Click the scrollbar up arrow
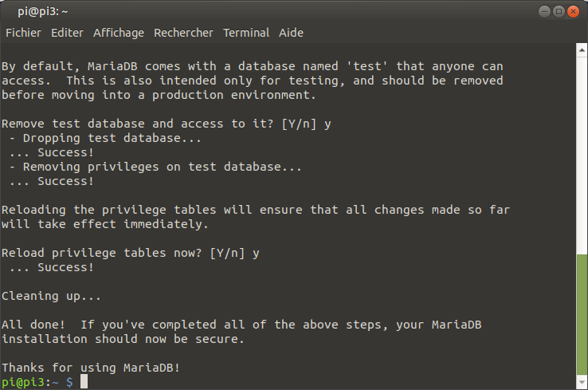Screen dimensions: 588x390 click(x=582, y=50)
